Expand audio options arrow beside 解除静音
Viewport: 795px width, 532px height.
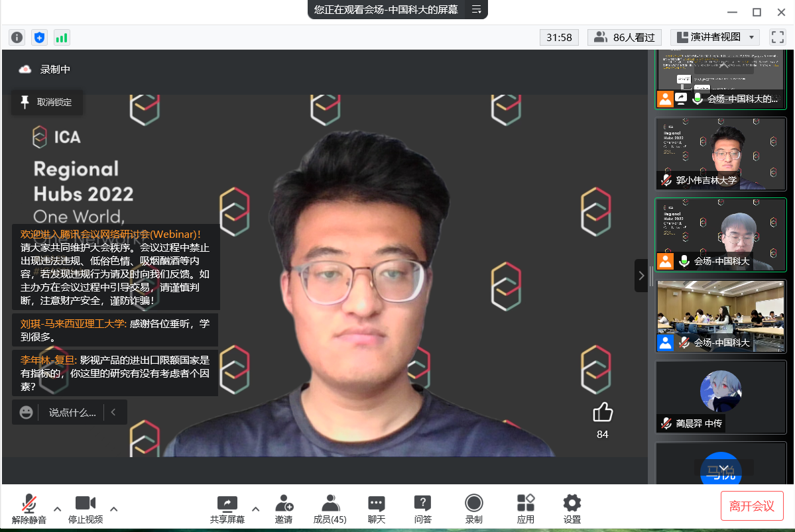pos(57,509)
